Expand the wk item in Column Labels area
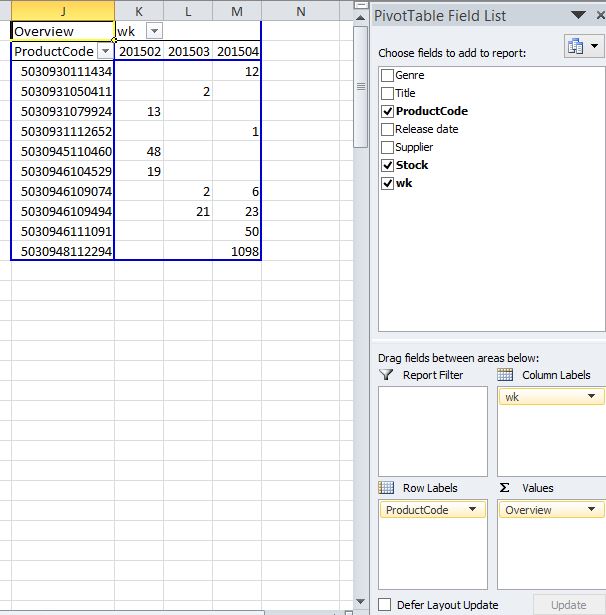The image size is (606, 615). [x=591, y=397]
